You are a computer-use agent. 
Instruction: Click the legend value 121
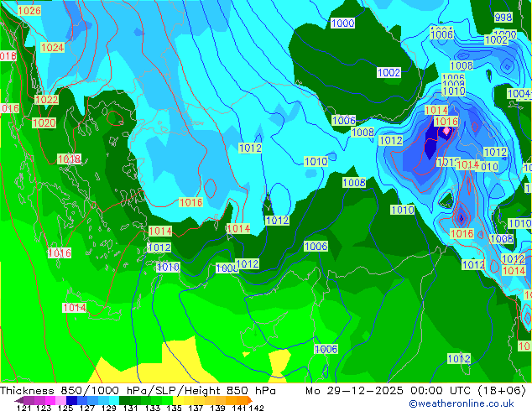pyautogui.click(x=24, y=408)
